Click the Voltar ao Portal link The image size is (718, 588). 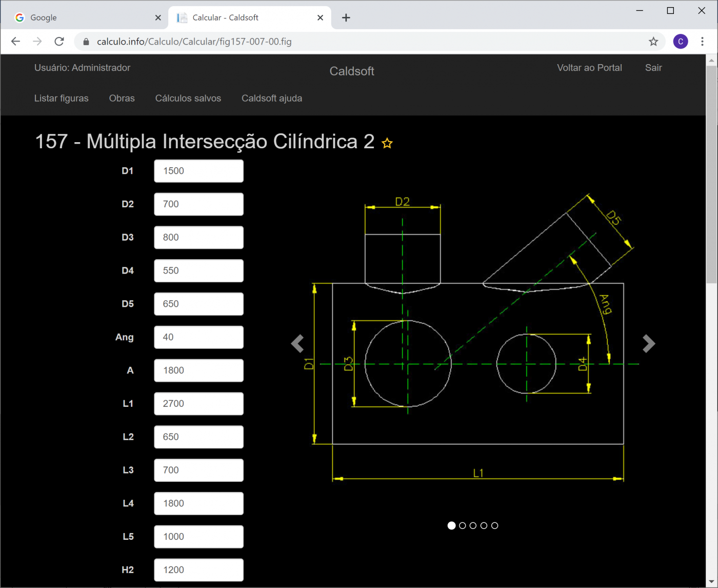click(x=589, y=68)
